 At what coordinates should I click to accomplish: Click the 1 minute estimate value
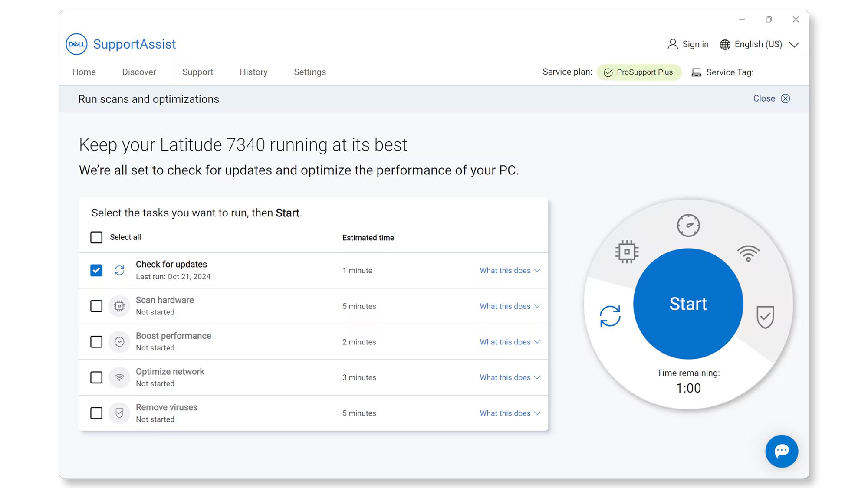coord(357,270)
